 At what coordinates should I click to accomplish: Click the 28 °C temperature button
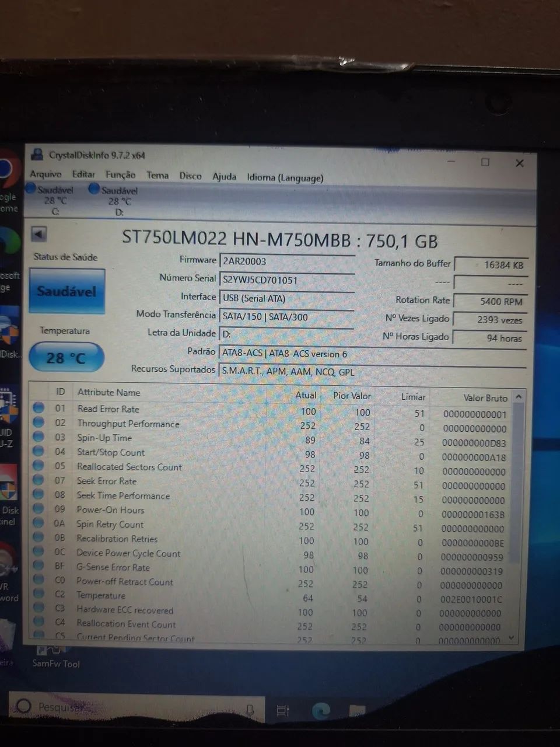[66, 358]
